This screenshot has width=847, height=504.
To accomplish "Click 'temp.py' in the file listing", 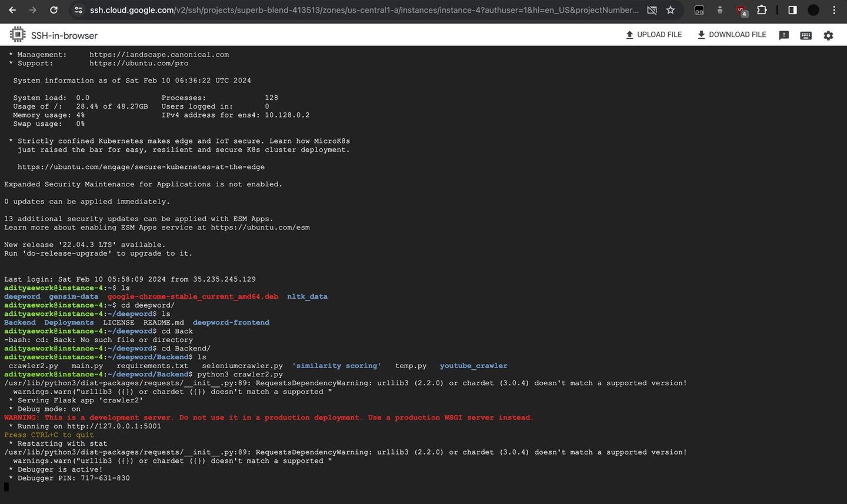I will point(411,366).
